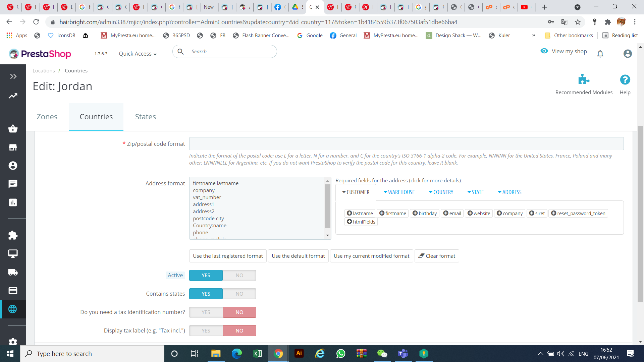Expand the ADDRESS required fields tab
This screenshot has height=362, width=644.
click(509, 192)
